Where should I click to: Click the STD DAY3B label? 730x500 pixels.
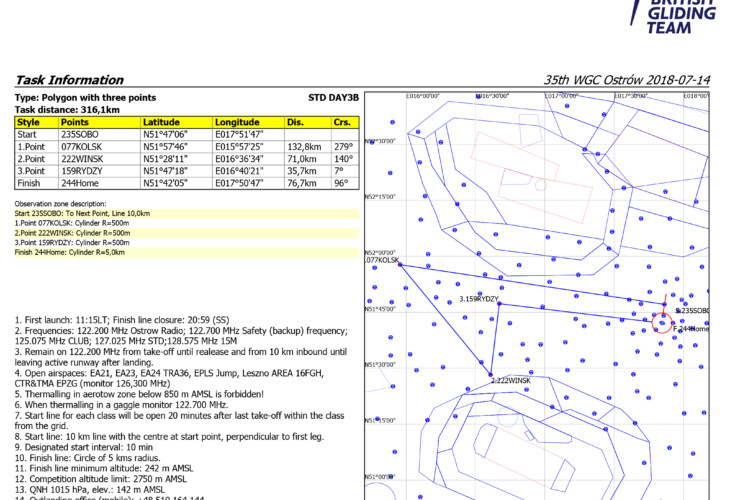333,98
